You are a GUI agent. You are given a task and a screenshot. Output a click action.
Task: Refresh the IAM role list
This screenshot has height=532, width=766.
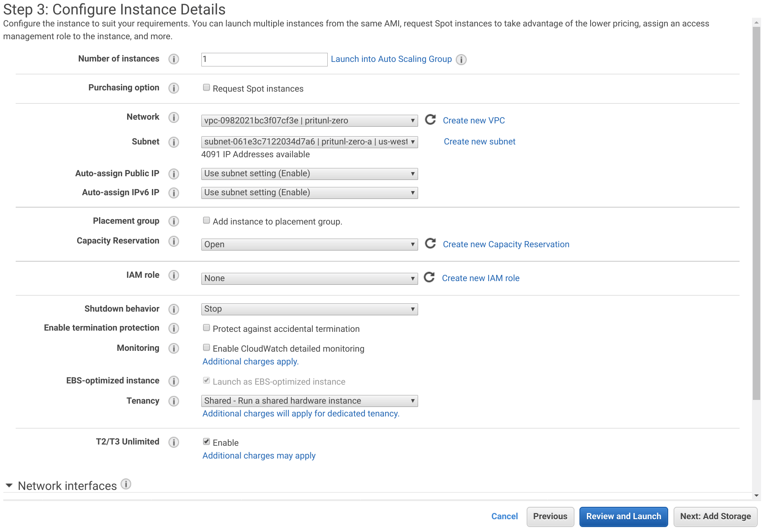click(x=429, y=277)
